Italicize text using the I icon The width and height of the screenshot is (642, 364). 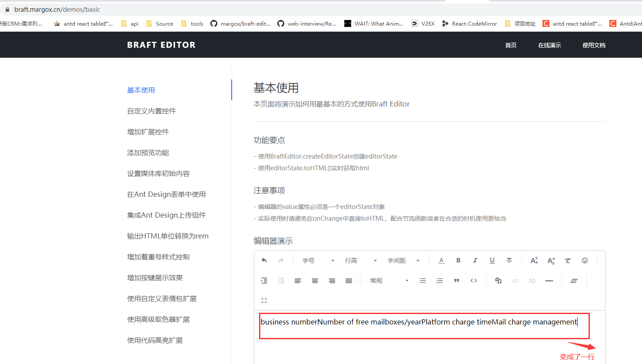click(475, 260)
